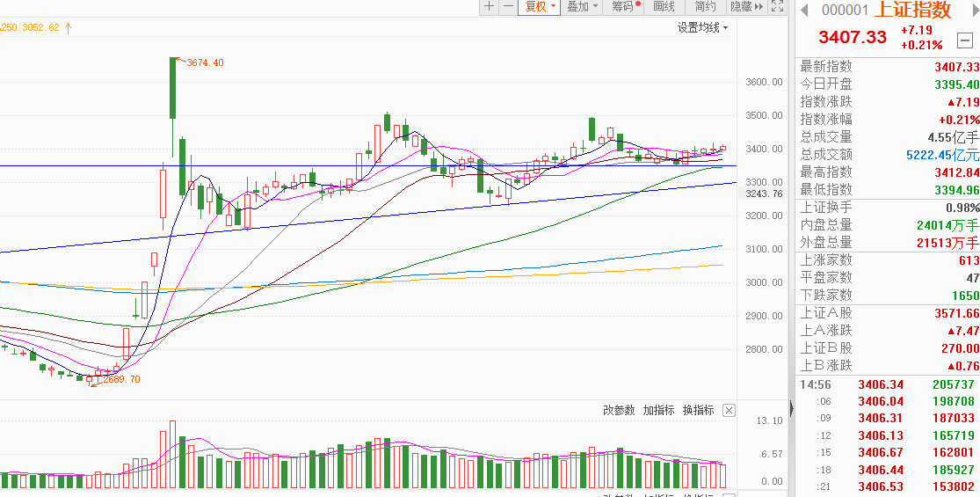Go to previous stock with left arrow
Screen dimensions: 980x497
[803, 10]
